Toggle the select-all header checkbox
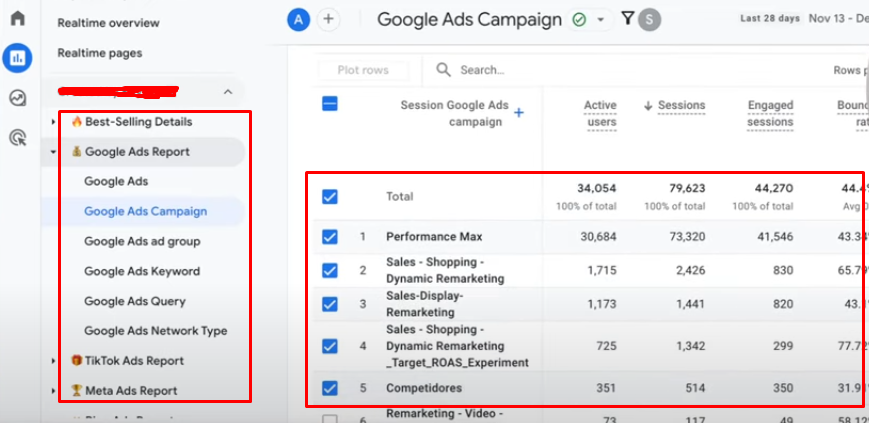The image size is (869, 423). point(330,104)
